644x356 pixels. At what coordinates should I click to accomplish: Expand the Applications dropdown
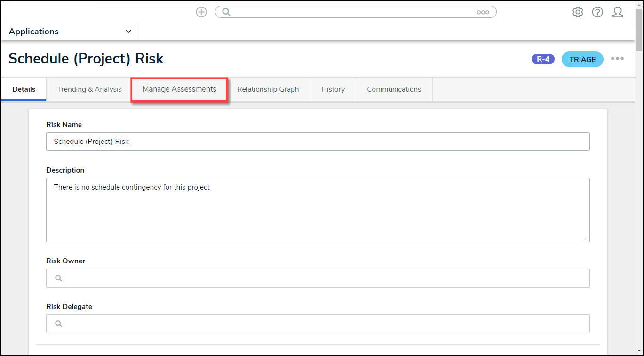coord(70,32)
